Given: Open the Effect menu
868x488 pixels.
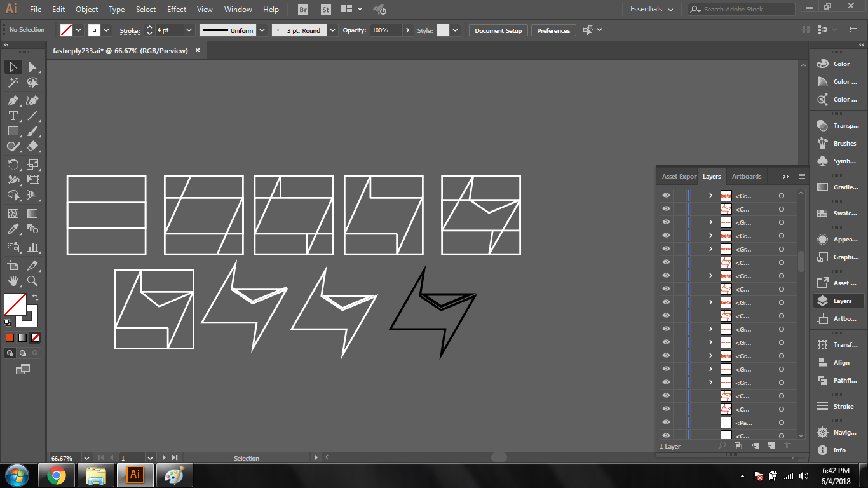Looking at the screenshot, I should [x=177, y=10].
